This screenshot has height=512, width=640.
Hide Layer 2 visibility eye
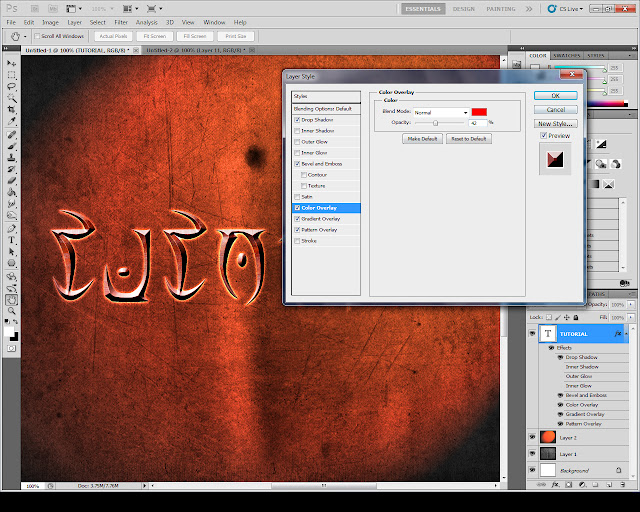[x=532, y=437]
